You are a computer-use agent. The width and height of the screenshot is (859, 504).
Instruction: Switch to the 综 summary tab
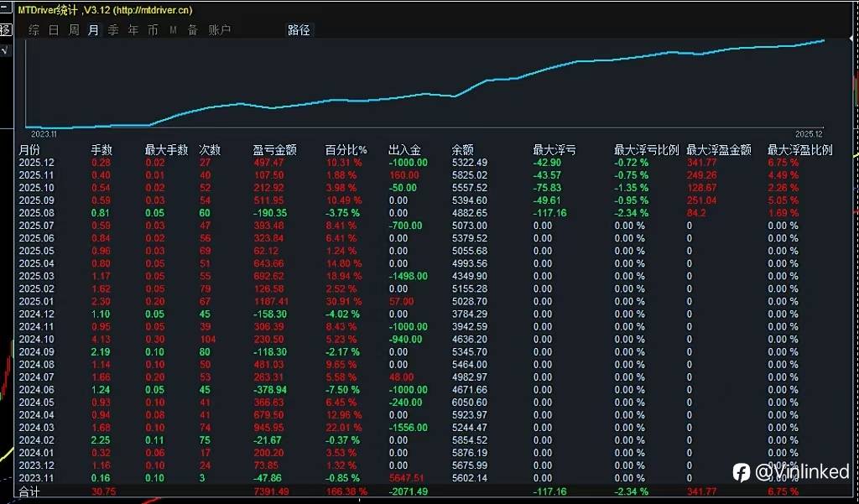34,30
